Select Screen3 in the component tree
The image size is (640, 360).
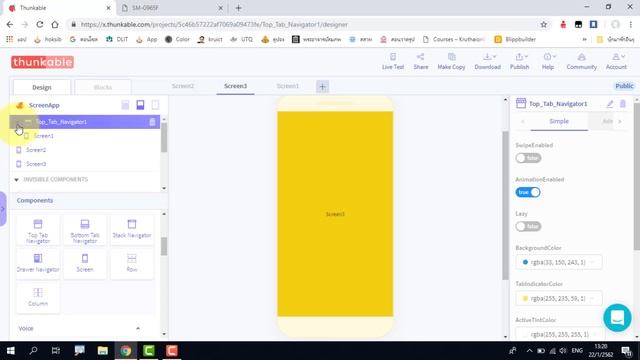pos(36,164)
